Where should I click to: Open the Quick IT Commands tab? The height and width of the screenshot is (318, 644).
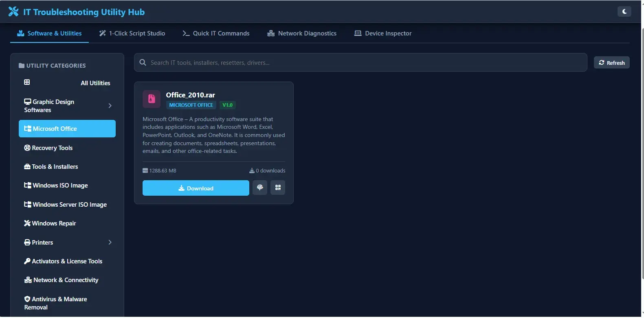click(216, 33)
